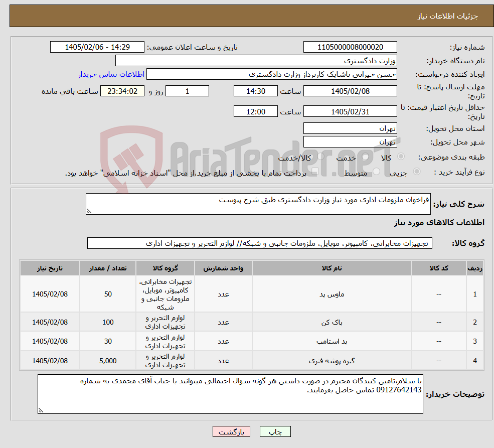
Task: Open the اطلاعات تماس خریدار link
Action: click(x=111, y=74)
